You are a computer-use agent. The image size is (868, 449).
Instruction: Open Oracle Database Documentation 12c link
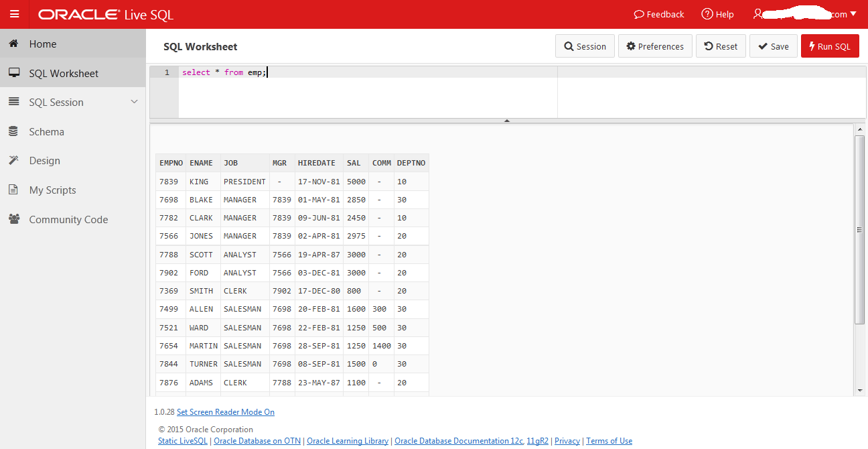click(459, 441)
